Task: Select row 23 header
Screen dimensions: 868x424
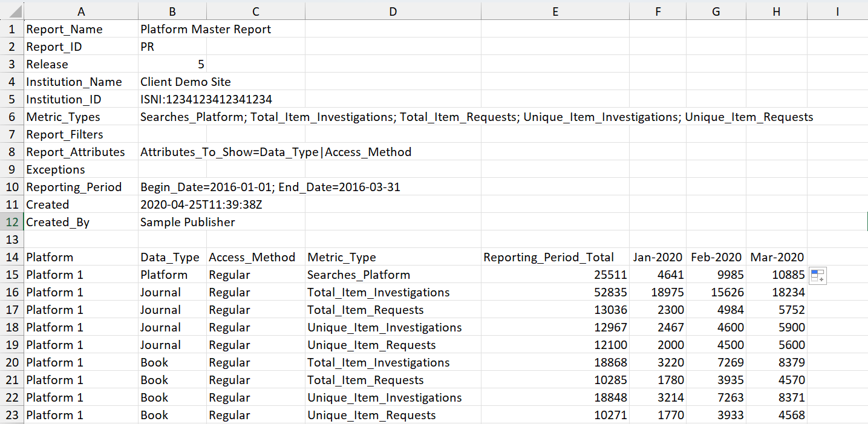Action: (12, 415)
